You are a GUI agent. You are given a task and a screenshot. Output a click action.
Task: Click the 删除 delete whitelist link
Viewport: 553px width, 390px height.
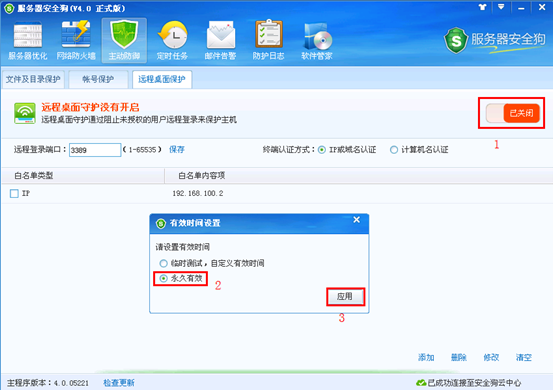pyautogui.click(x=459, y=358)
